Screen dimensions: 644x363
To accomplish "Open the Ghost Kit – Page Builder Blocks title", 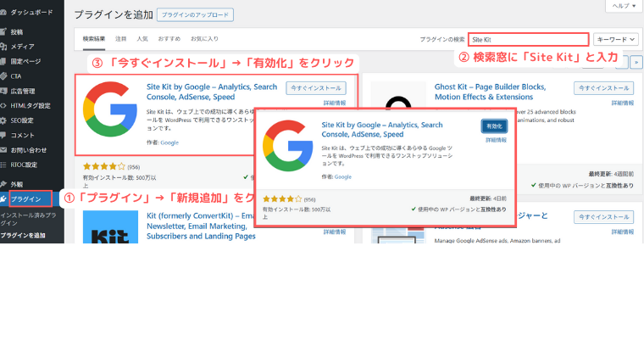I will (490, 92).
